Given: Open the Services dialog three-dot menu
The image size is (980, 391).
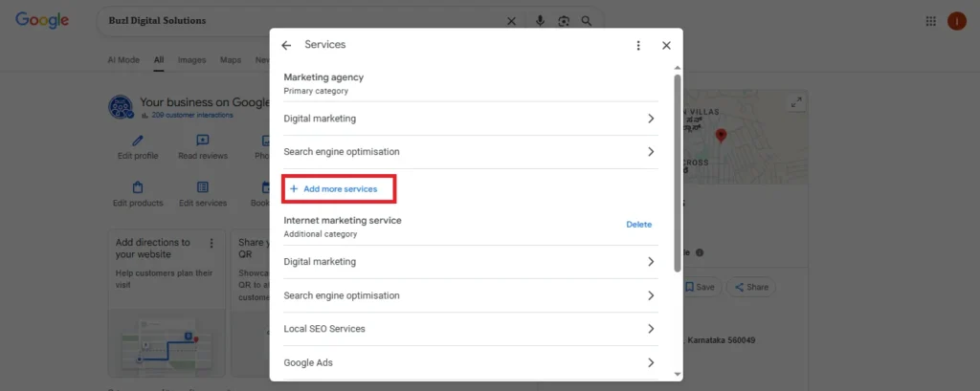Looking at the screenshot, I should [638, 46].
